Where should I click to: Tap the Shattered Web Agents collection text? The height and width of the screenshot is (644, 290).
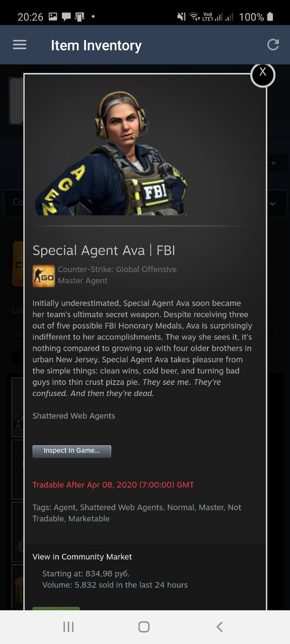[x=74, y=416]
